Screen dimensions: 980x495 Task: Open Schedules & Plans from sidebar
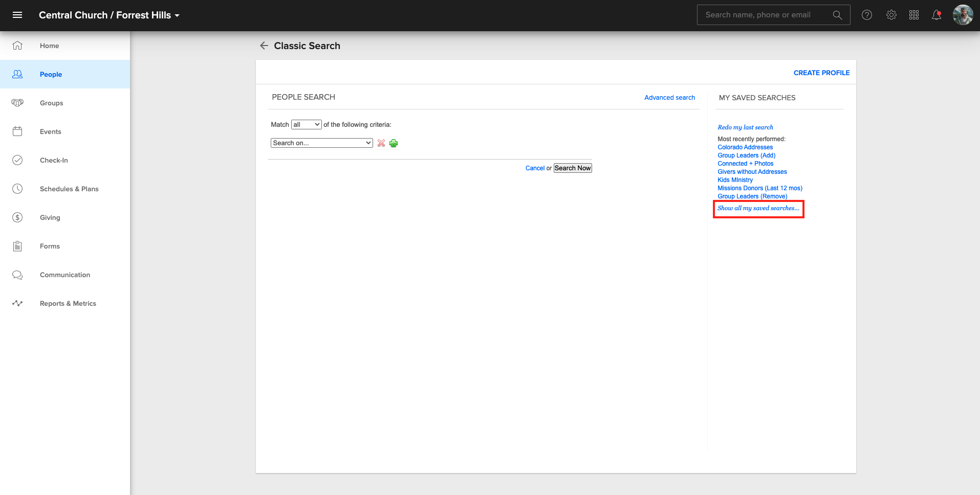17,189
